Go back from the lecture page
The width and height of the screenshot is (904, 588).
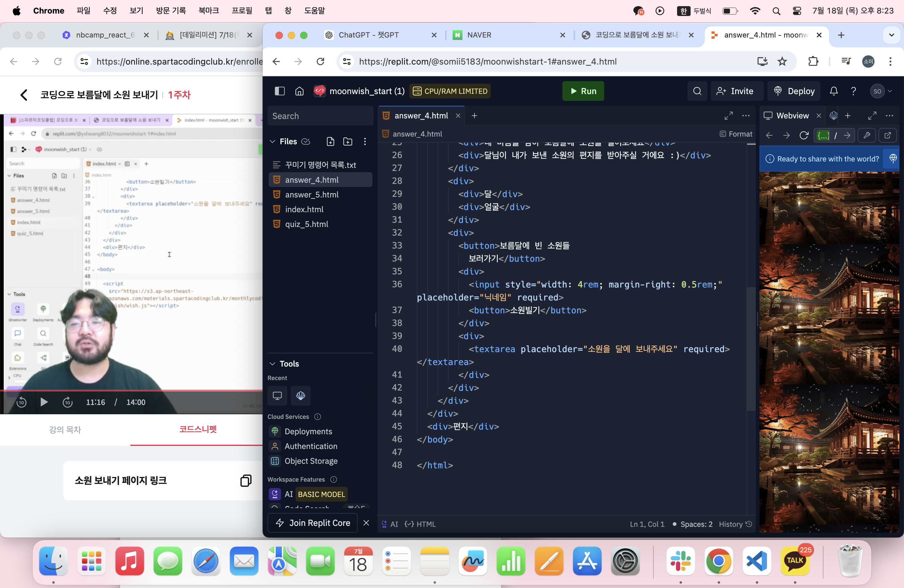pos(24,95)
